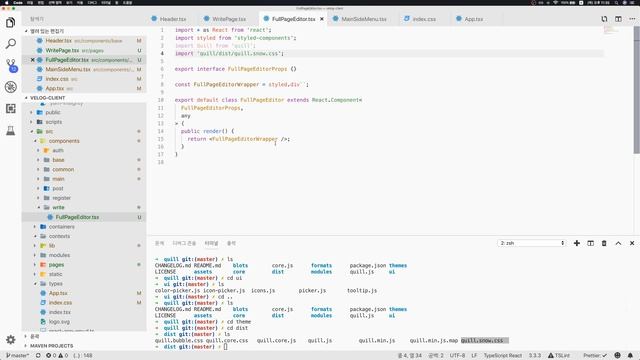Create a new terminal with plus icon
640x360 pixels.
577,243
